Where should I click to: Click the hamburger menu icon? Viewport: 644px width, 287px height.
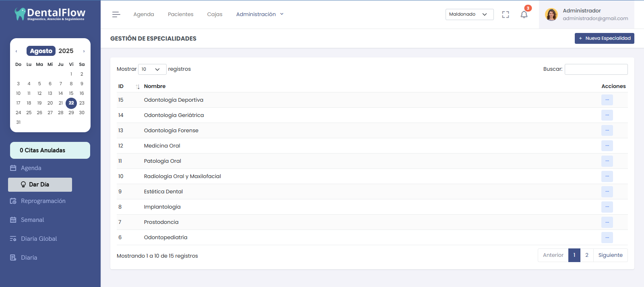(x=116, y=14)
